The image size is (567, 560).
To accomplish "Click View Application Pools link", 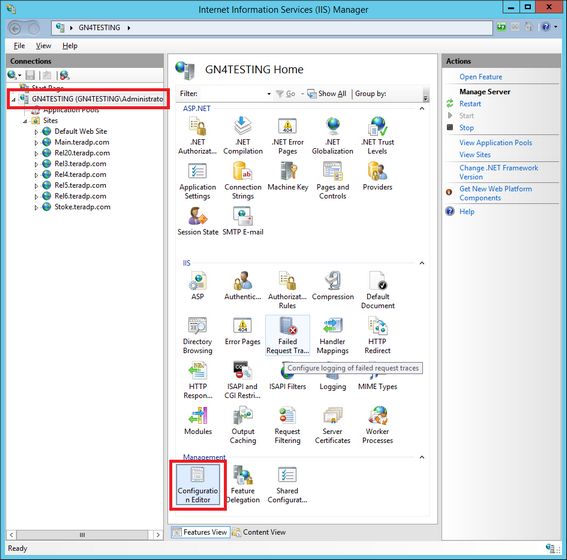I will tap(495, 142).
